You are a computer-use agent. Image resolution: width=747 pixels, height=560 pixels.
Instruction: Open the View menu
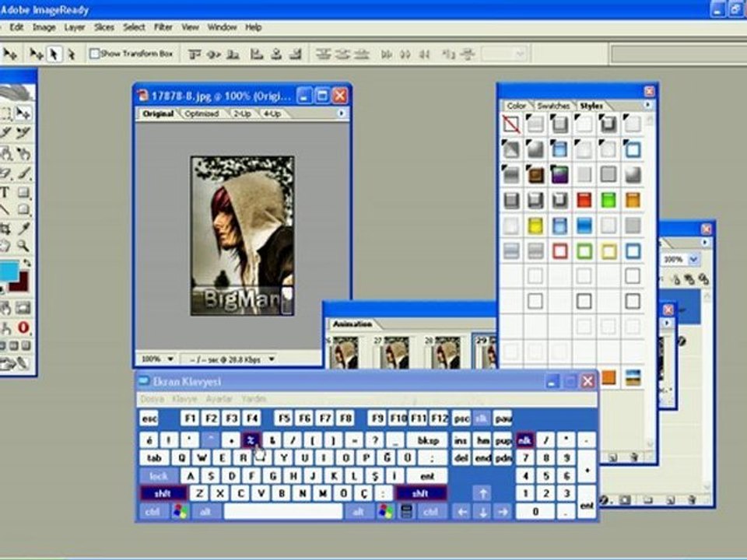(190, 27)
